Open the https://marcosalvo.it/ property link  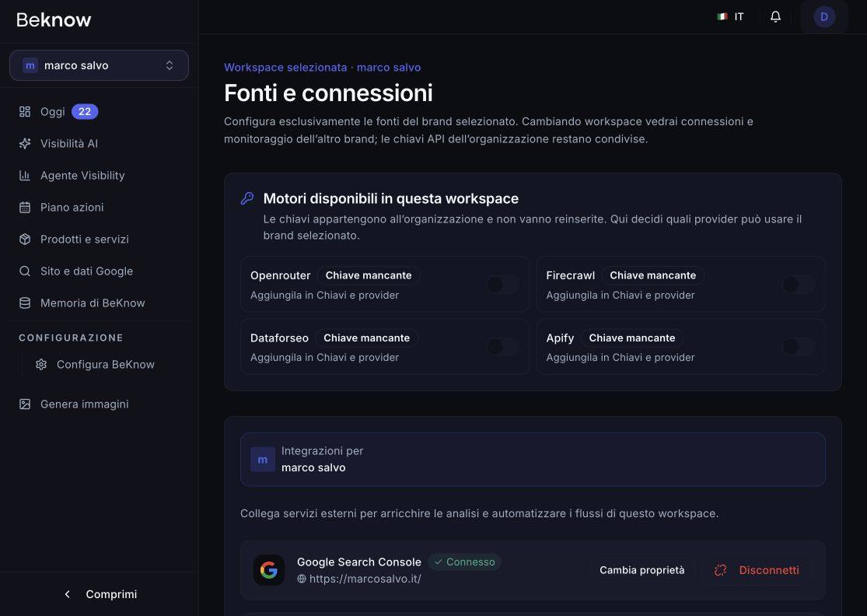coord(365,579)
